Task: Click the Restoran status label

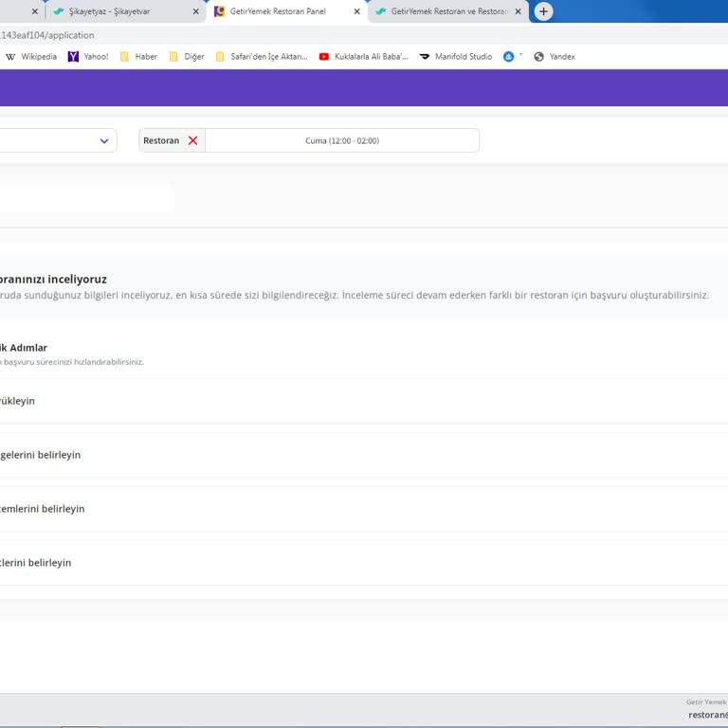Action: click(x=161, y=140)
